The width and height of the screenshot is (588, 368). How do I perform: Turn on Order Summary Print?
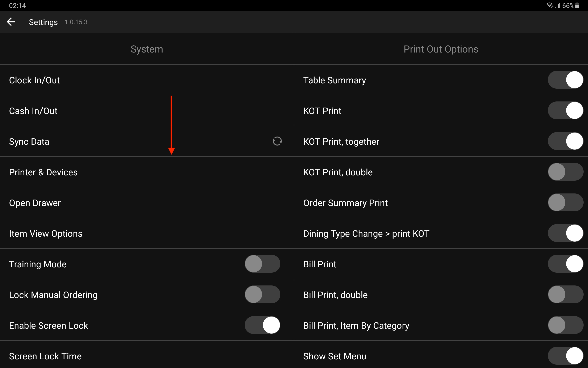(565, 202)
